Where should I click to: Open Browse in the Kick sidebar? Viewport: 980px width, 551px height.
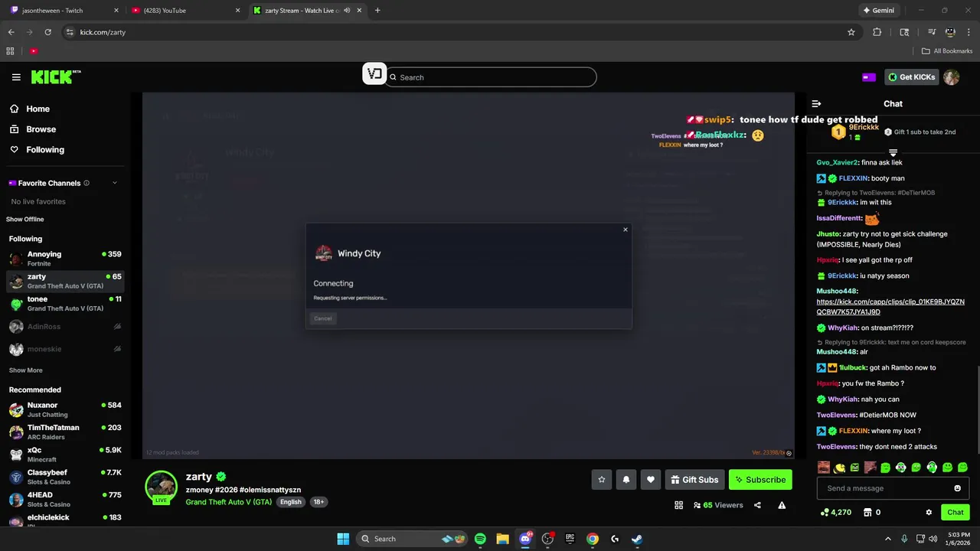tap(41, 129)
